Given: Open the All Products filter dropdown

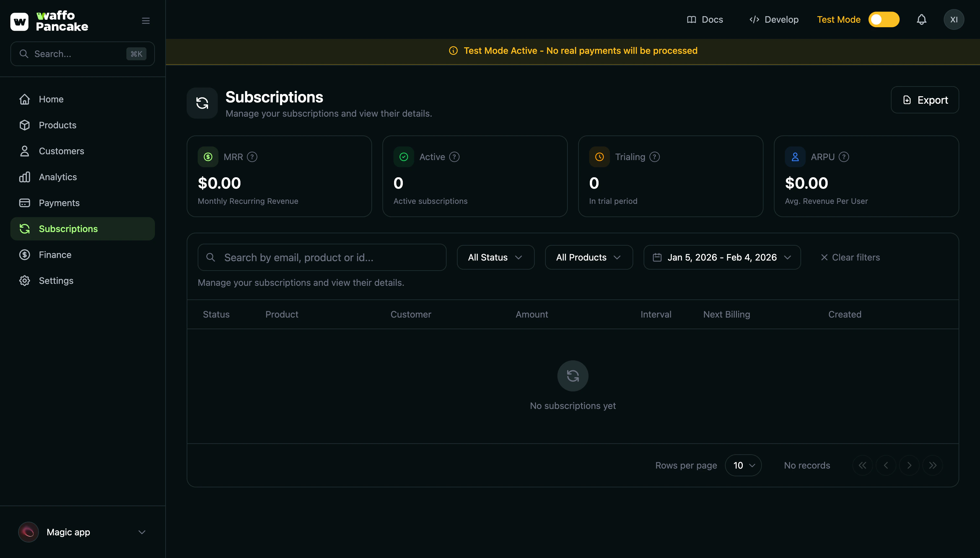Looking at the screenshot, I should tap(588, 257).
